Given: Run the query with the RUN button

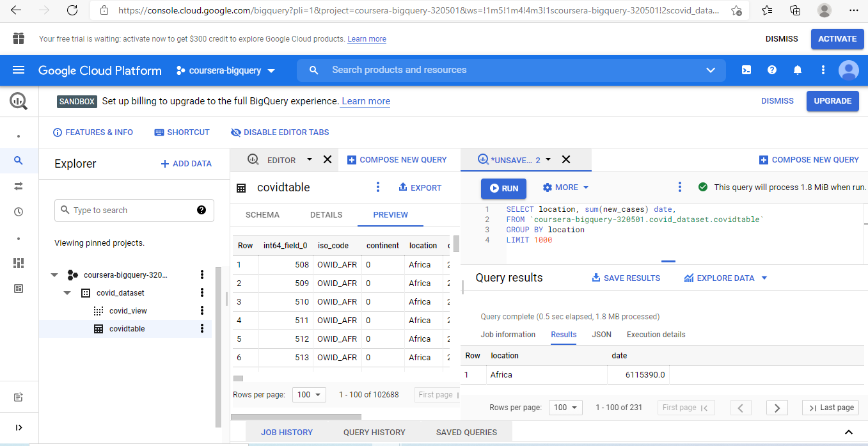Looking at the screenshot, I should [x=503, y=188].
